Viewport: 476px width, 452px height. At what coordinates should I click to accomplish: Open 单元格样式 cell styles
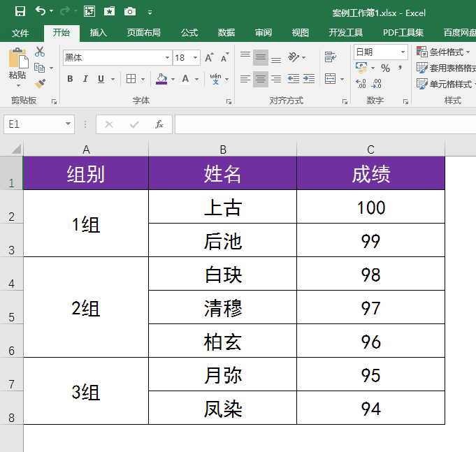(446, 84)
